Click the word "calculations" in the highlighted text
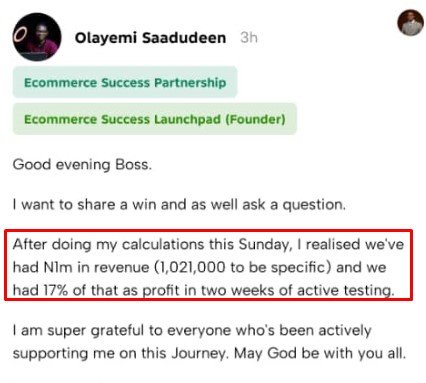 click(163, 244)
